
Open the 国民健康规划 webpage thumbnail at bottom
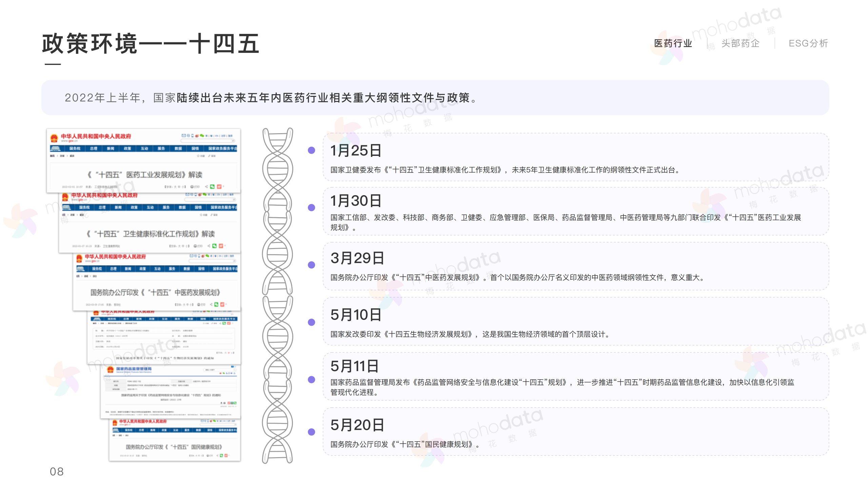174,447
